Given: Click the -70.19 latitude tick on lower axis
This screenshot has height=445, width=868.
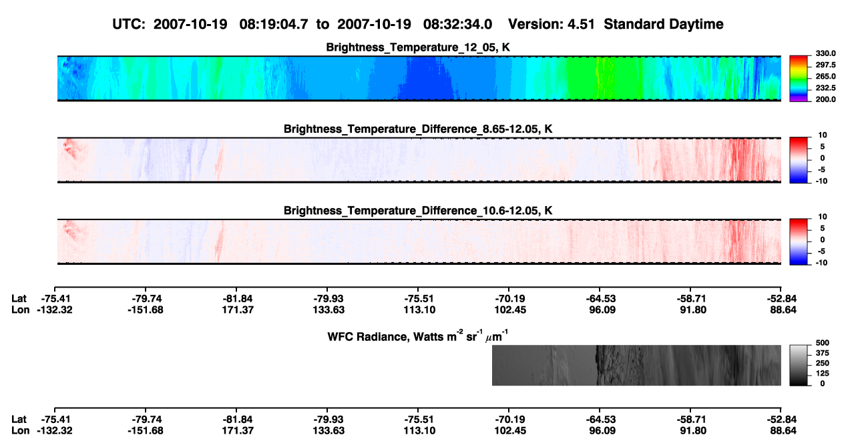Looking at the screenshot, I should click(508, 419).
